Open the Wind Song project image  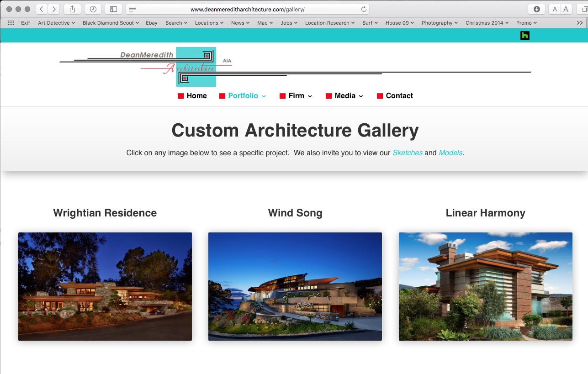[x=295, y=286]
